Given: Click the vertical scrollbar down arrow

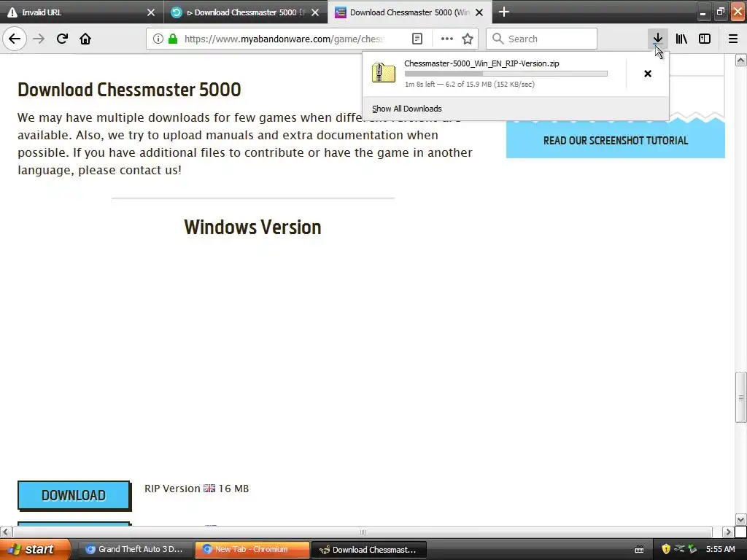Looking at the screenshot, I should pos(741,519).
